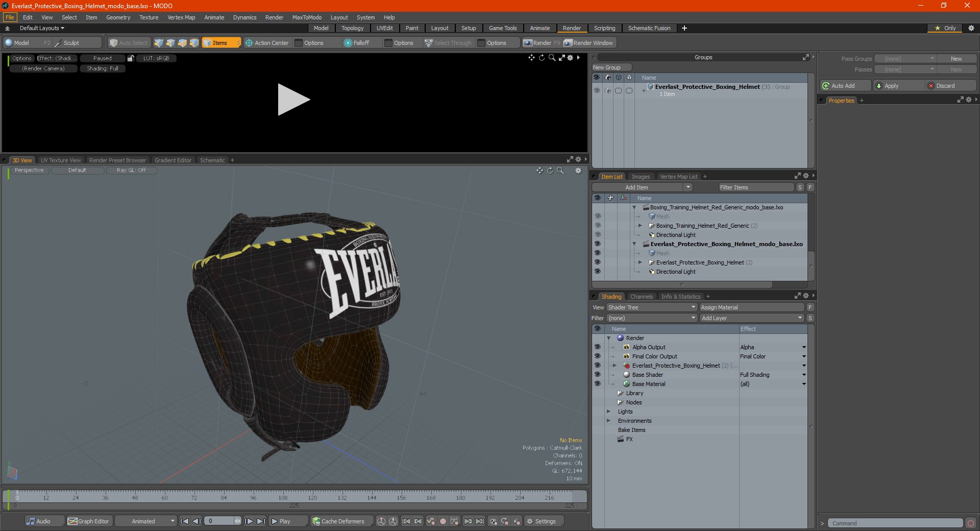The height and width of the screenshot is (531, 980).
Task: Toggle visibility of Boxing_Training_Helmet_Red_Generic item
Action: (597, 226)
